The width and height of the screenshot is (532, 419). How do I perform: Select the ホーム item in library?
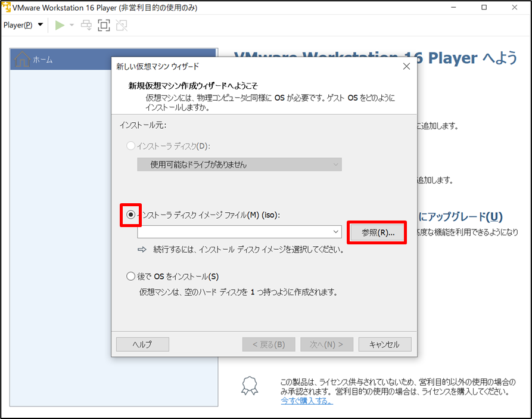click(114, 60)
